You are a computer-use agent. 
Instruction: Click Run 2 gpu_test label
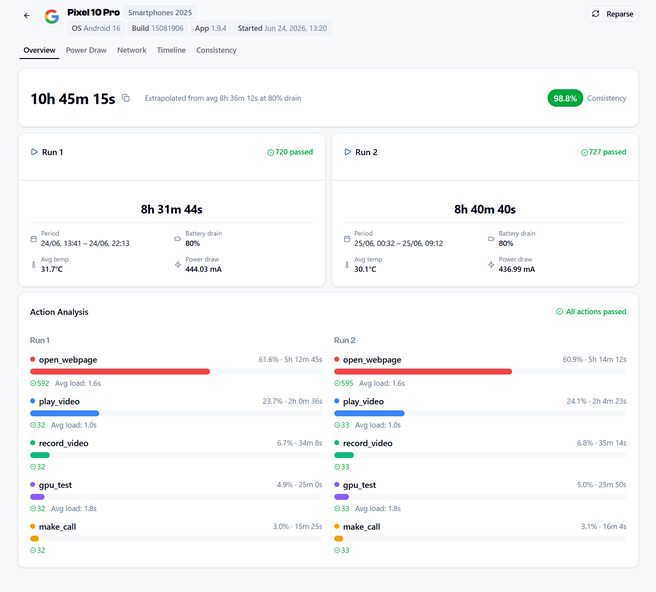coord(359,485)
